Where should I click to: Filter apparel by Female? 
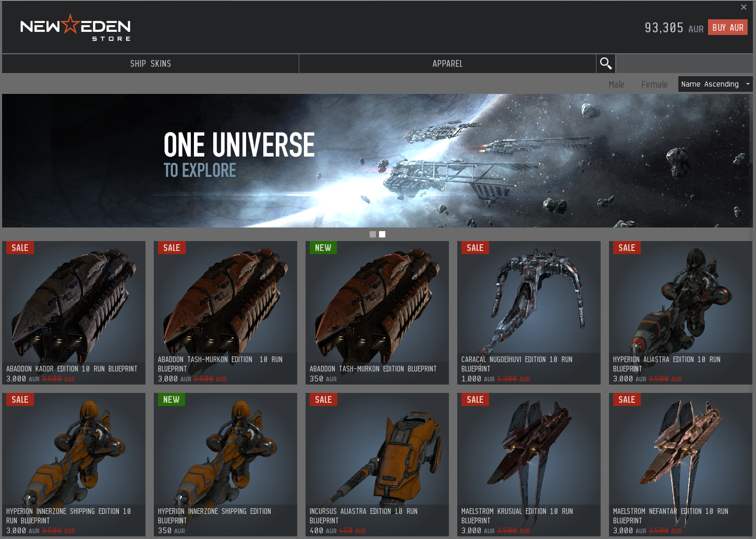click(654, 85)
